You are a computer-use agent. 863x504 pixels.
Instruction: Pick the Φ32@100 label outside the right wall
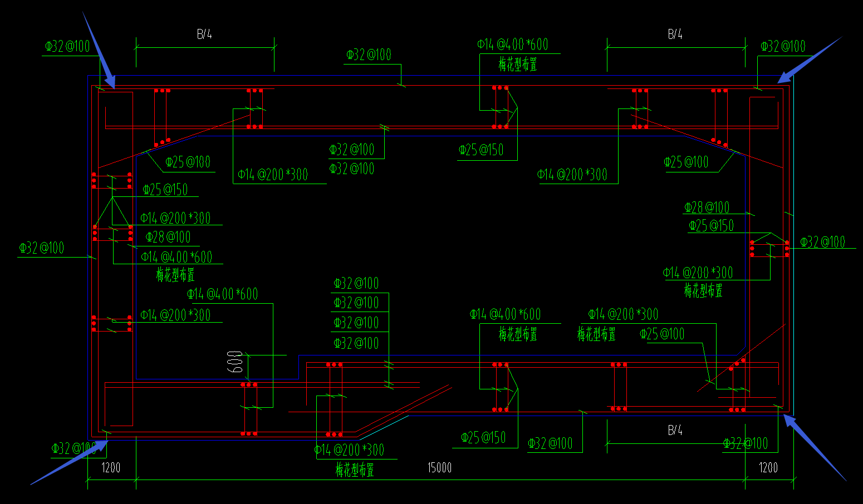click(x=823, y=242)
